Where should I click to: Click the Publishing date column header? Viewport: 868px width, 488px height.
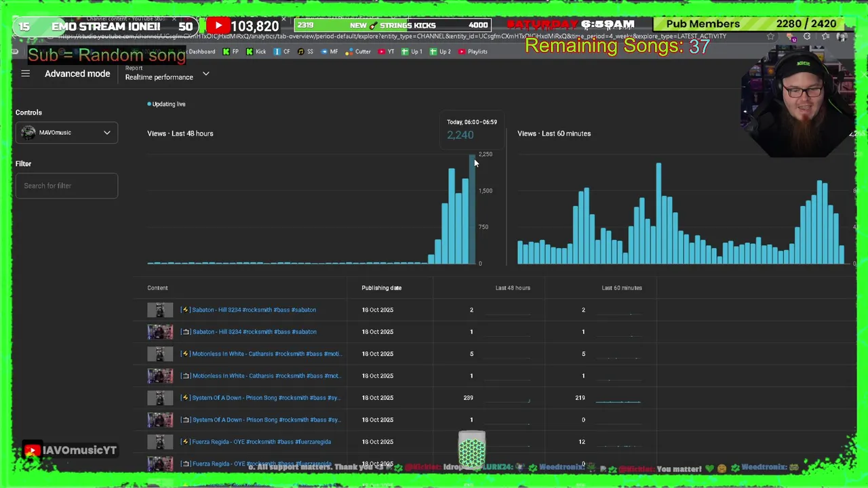point(382,288)
